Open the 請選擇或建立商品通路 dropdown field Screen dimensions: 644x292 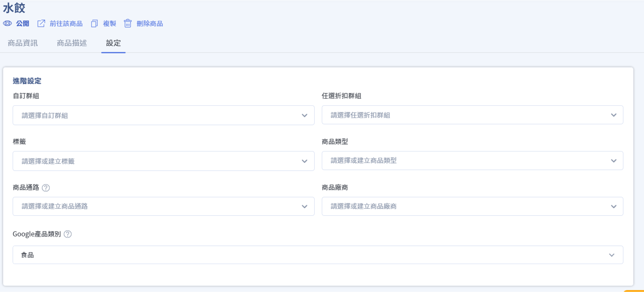pos(164,206)
